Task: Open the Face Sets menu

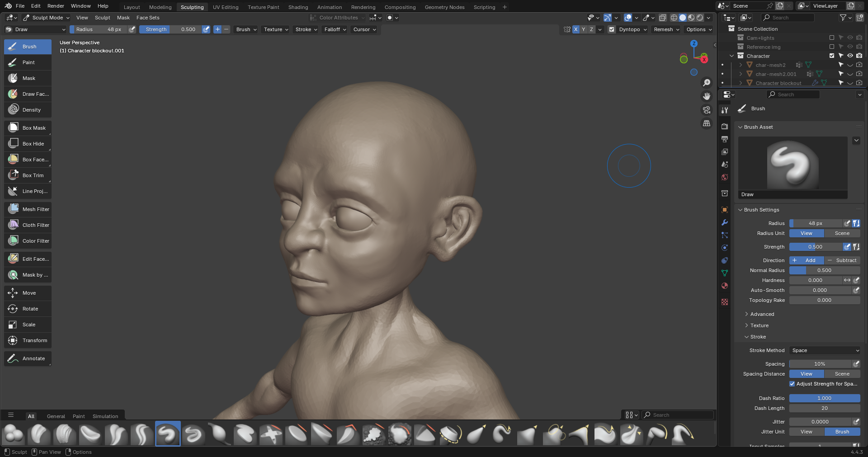Action: [x=148, y=18]
